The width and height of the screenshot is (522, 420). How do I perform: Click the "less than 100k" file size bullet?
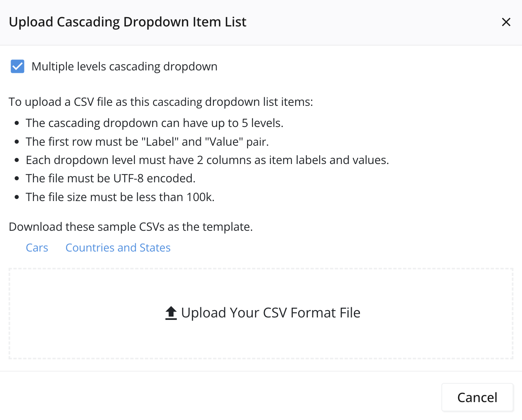(x=120, y=197)
